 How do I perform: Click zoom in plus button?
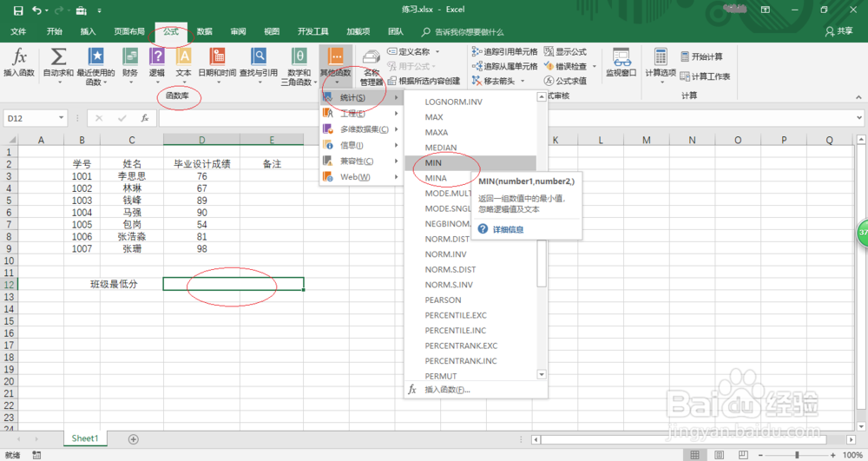coord(833,455)
